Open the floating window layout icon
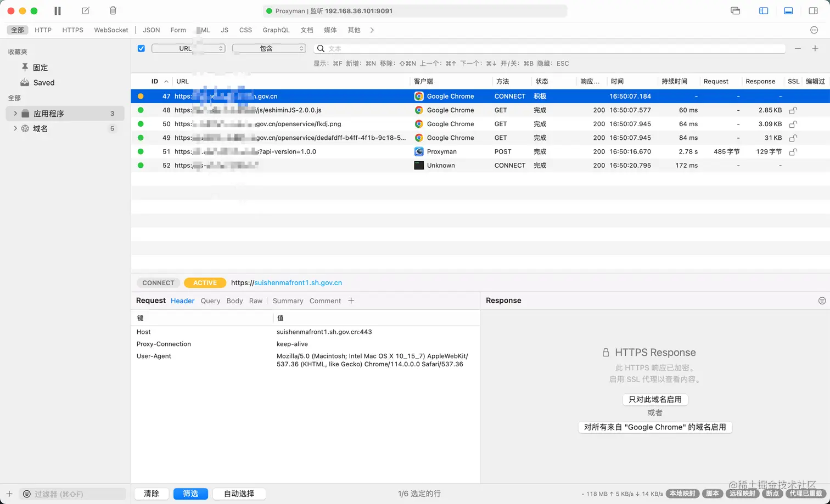The width and height of the screenshot is (830, 504). 736,10
